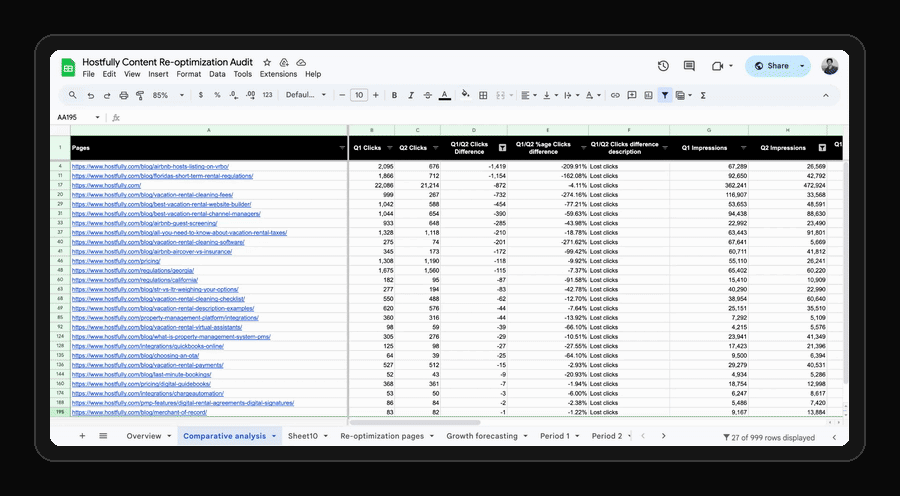This screenshot has width=900, height=496.
Task: Click the font size field showing 10
Action: coord(359,95)
